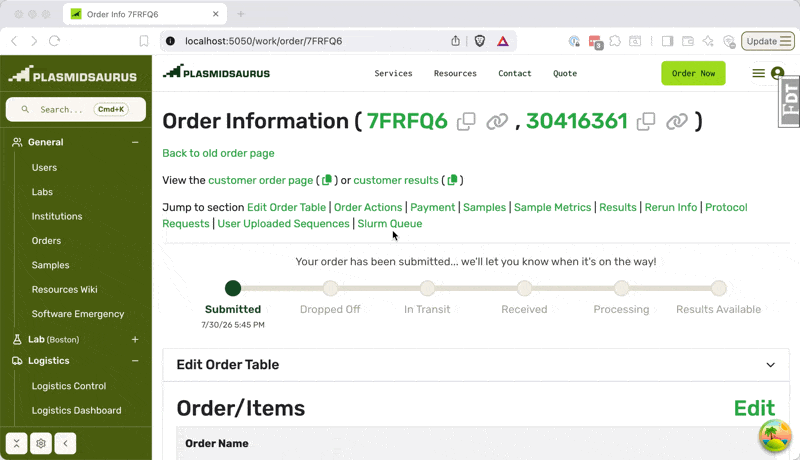Select the Order Info 7FRFQ6 browser tab
The width and height of the screenshot is (800, 460).
[x=144, y=14]
